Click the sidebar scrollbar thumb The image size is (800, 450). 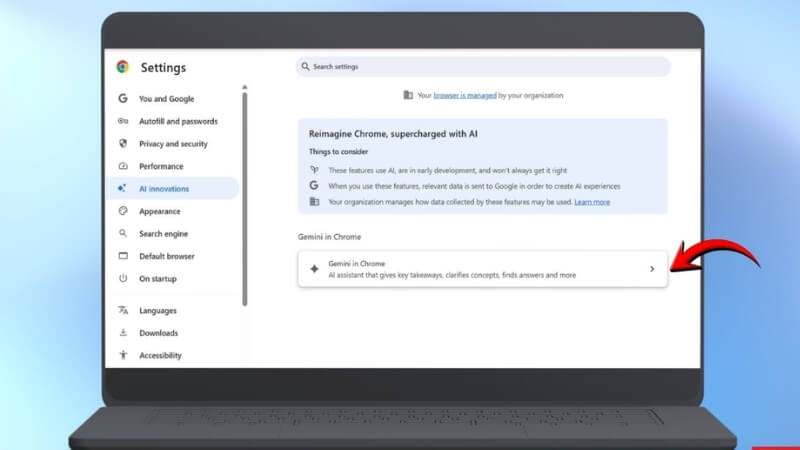pos(245,199)
